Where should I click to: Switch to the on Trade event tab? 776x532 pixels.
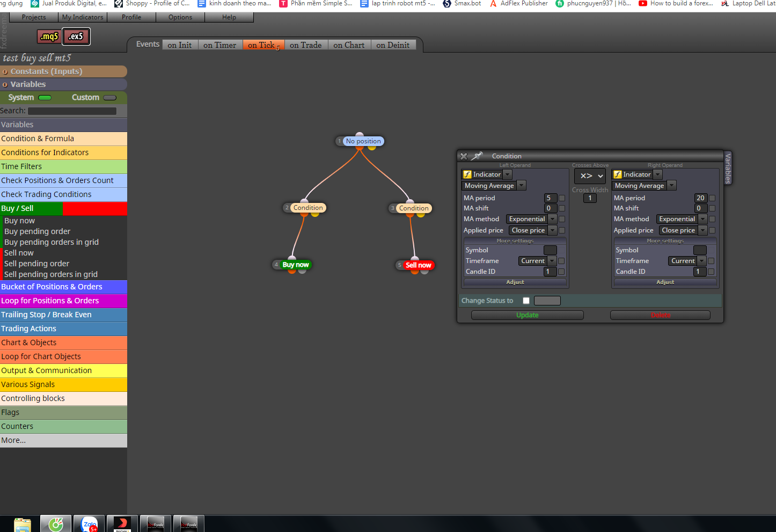pos(306,45)
